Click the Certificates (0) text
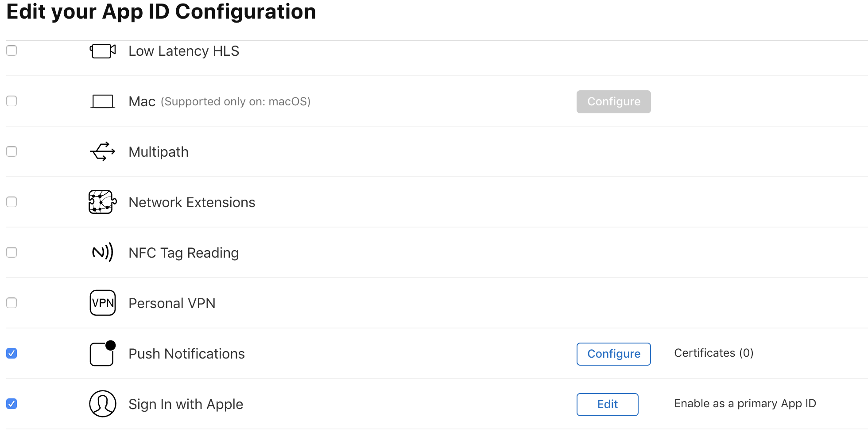This screenshot has width=868, height=440. pyautogui.click(x=714, y=353)
